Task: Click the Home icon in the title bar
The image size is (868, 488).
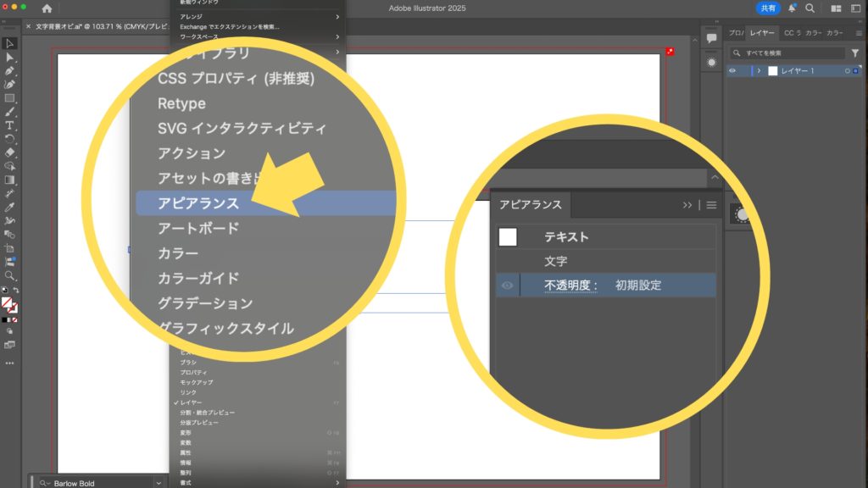Action: (47, 8)
